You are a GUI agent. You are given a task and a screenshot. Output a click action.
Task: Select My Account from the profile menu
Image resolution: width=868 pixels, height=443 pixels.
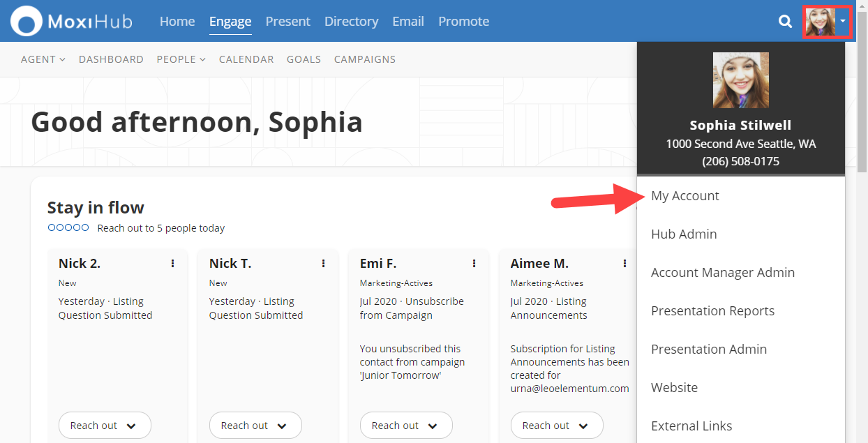tap(684, 196)
